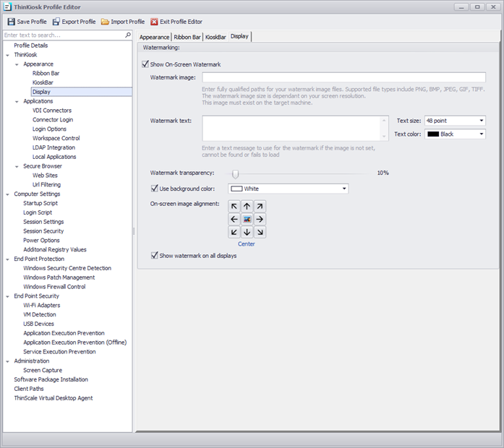Click the Watermark transparency slider handle
The width and height of the screenshot is (504, 448).
tap(235, 173)
